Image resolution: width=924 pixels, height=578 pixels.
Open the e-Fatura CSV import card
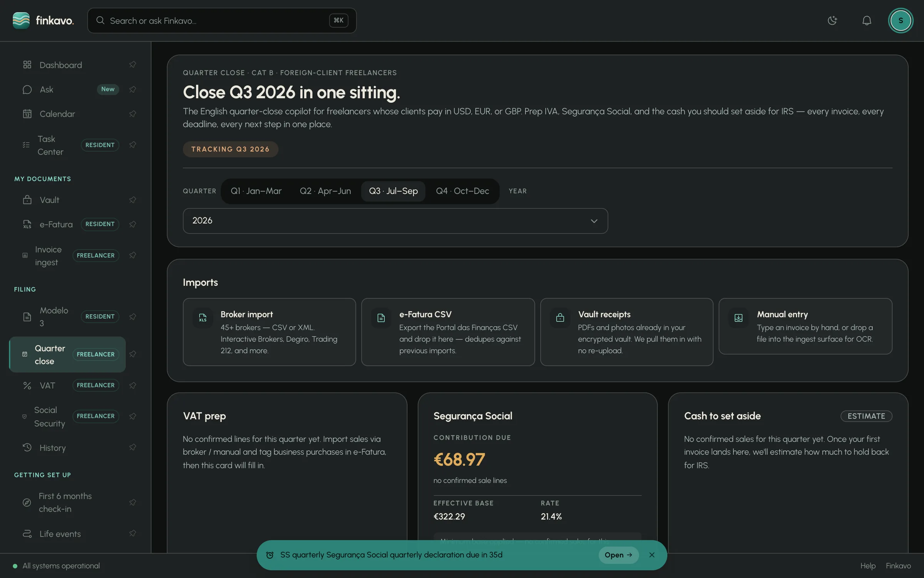click(448, 332)
